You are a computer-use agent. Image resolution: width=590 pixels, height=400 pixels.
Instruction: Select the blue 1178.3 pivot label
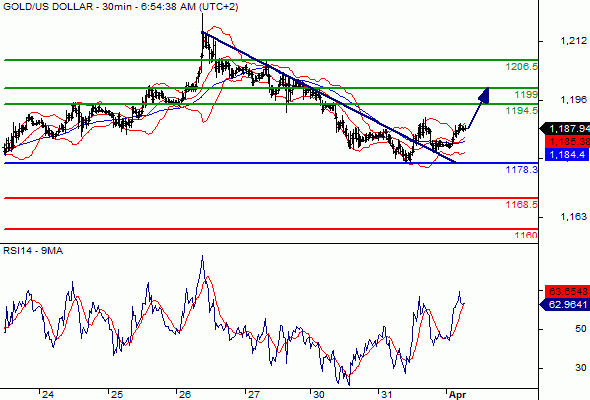tap(522, 169)
